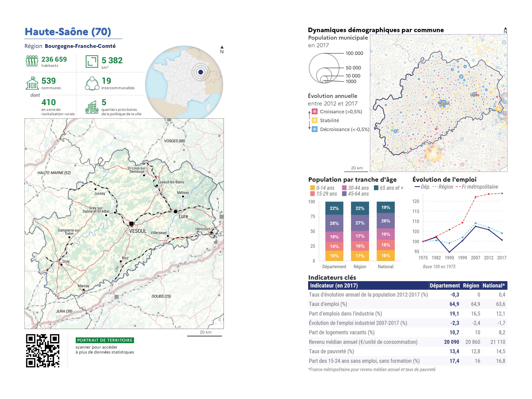Click the Décroissance blue legend swatch
The height and width of the screenshot is (399, 532).
[315, 129]
